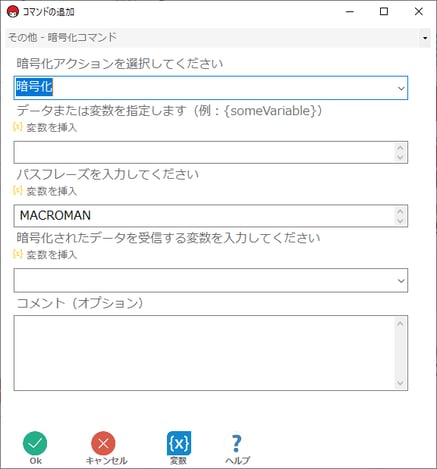Click 変数を挿入 link below passphrase prompt
The image size is (437, 469).
[52, 191]
